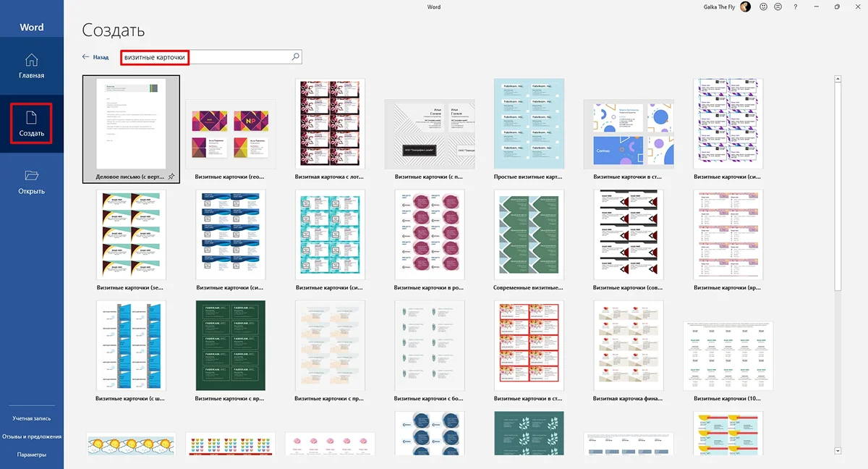Choose the dark green Fabrikam business card template
This screenshot has width=868, height=469.
click(231, 345)
